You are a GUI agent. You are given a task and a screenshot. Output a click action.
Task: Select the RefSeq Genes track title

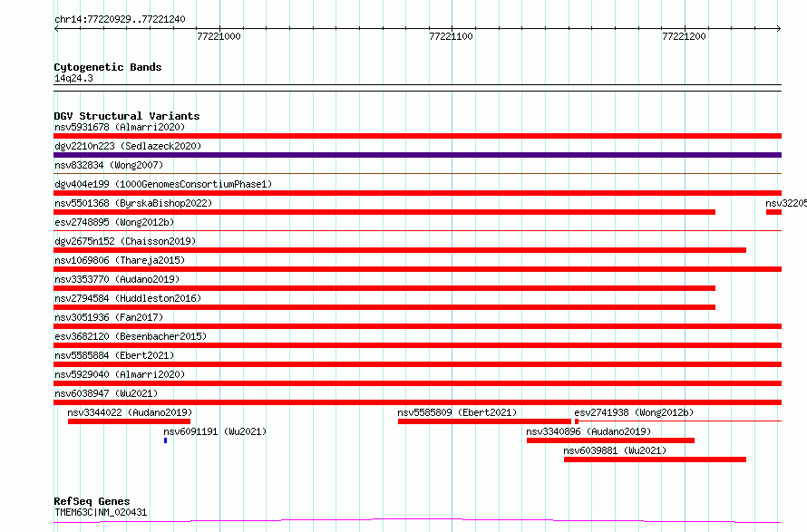point(92,501)
